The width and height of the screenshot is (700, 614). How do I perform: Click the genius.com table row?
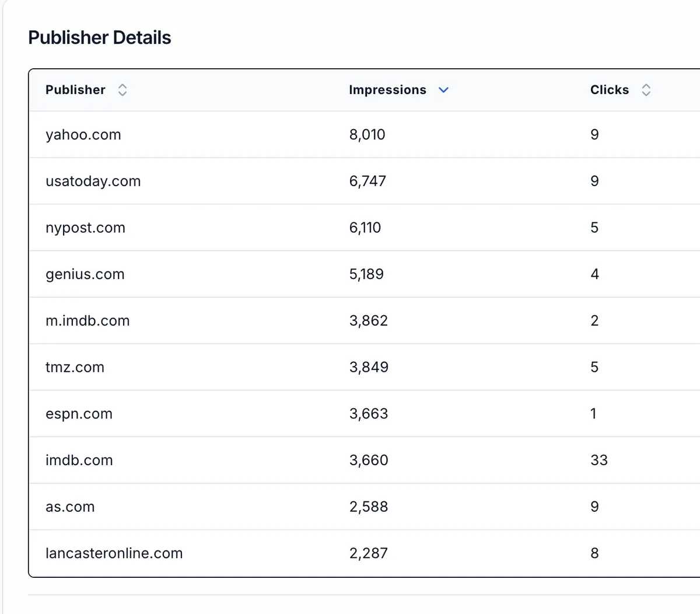85,274
